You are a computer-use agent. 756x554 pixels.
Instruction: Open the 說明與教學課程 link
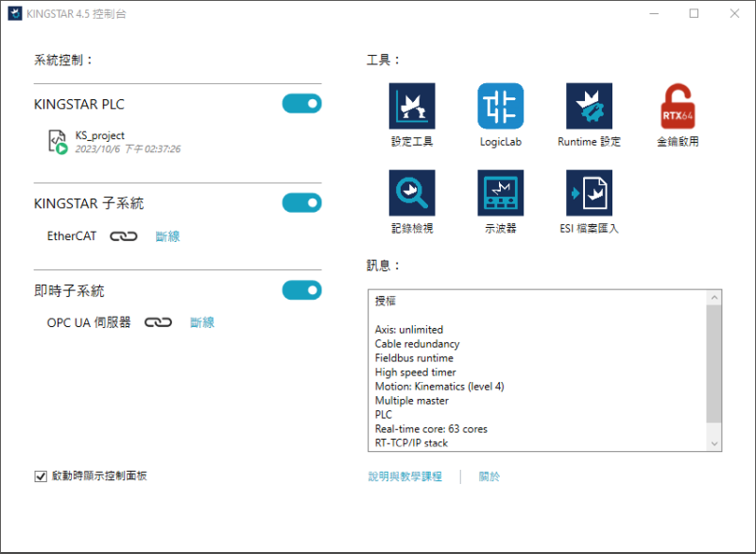[x=405, y=476]
